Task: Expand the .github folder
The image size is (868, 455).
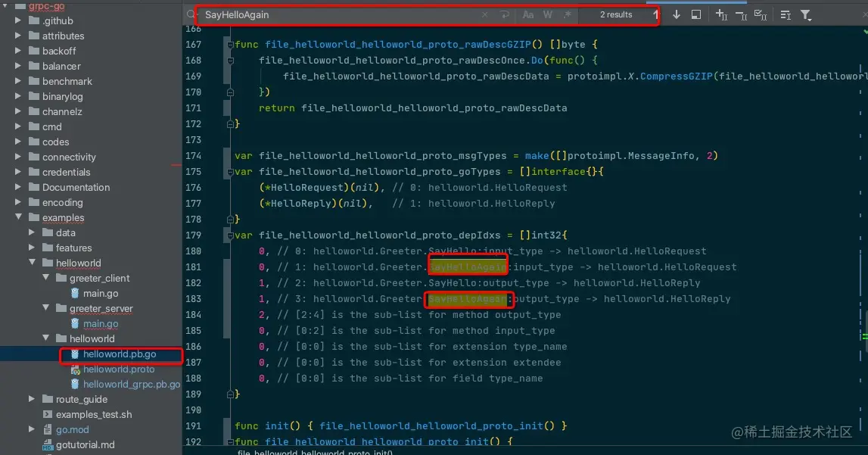Action: coord(17,20)
